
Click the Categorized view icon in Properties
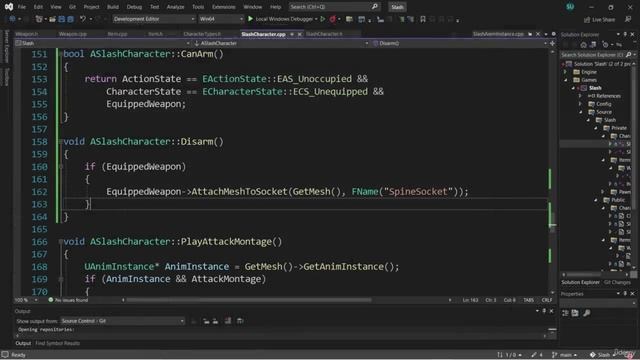click(565, 313)
